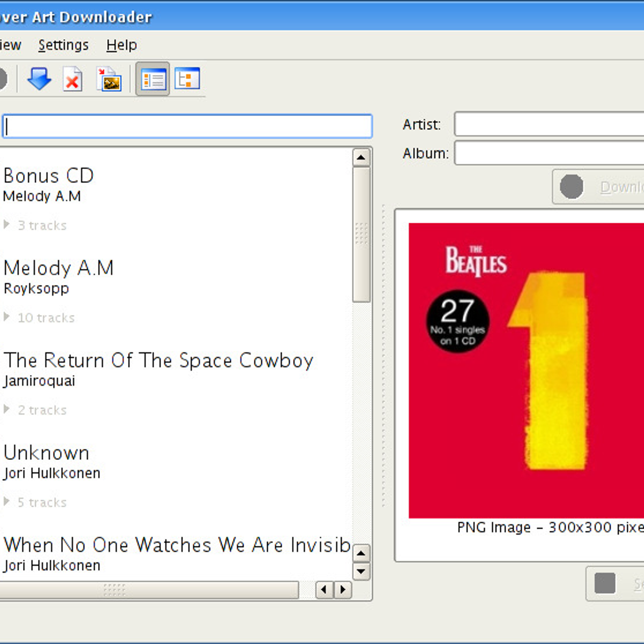
Task: Expand Space Cowboy's 2 tracks list
Action: point(7,409)
